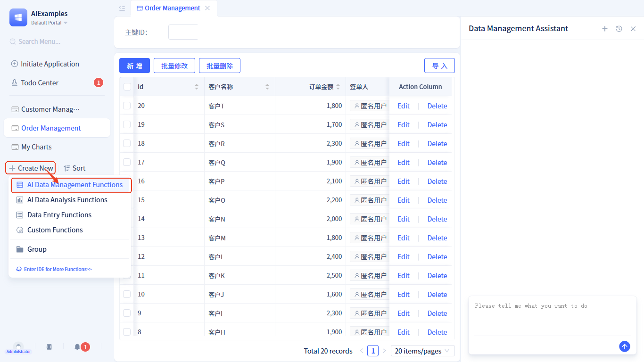
Task: Open Initiate Application
Action: click(x=45, y=64)
